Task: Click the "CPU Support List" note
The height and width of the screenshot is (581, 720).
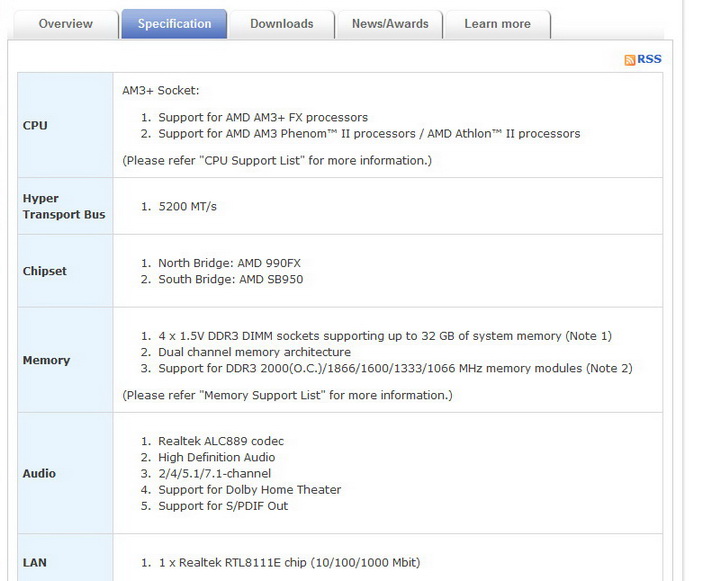Action: [277, 161]
